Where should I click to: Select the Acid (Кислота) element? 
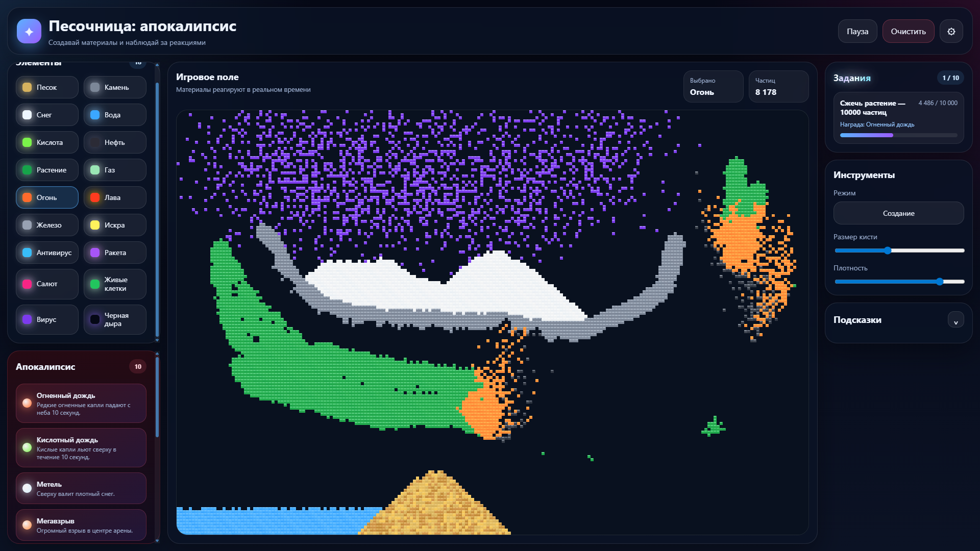pyautogui.click(x=47, y=142)
